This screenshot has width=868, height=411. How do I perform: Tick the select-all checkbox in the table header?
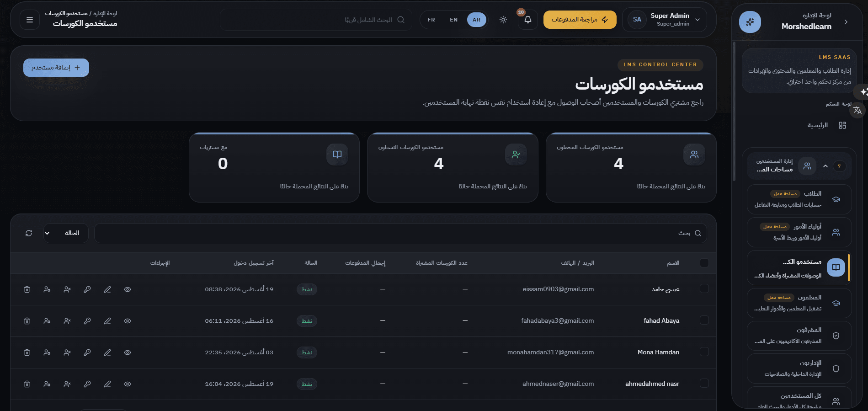pos(704,263)
